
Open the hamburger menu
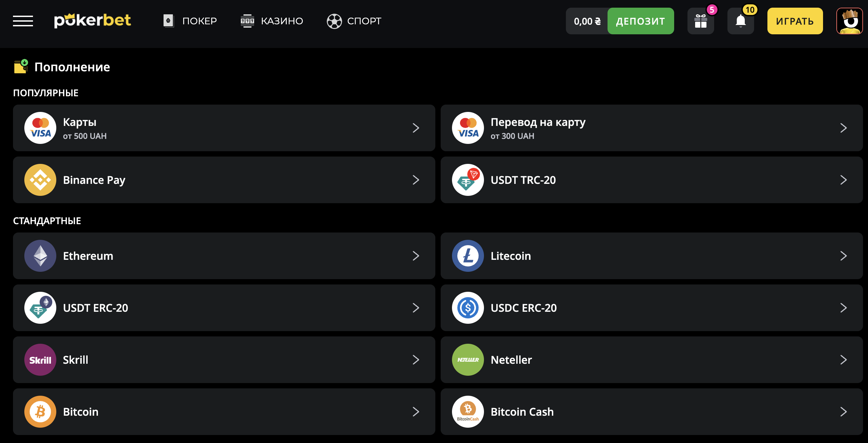[23, 21]
